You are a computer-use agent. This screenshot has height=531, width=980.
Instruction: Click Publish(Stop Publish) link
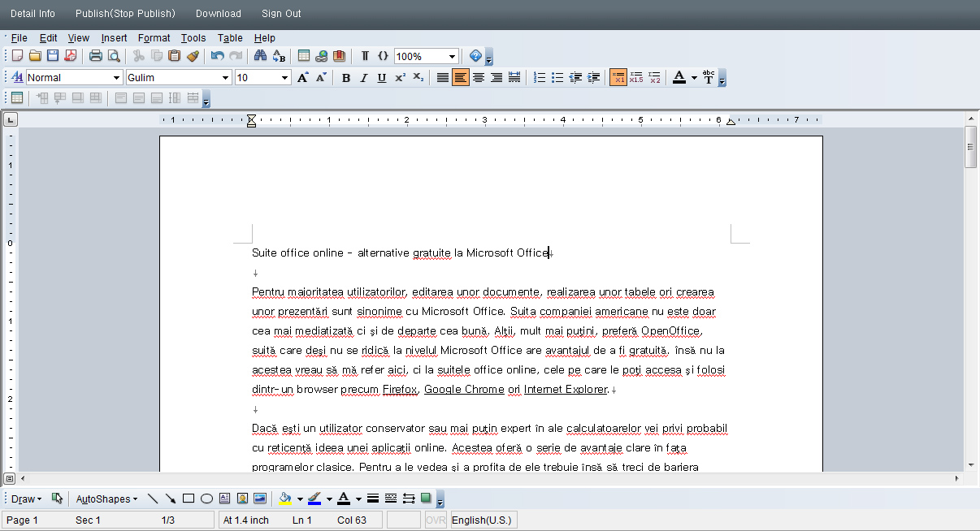[125, 13]
